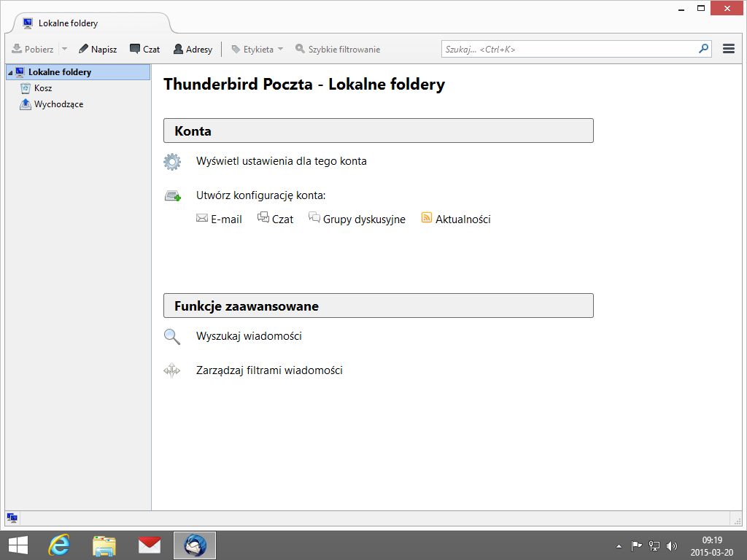Click the chat bubbles icon beside Czat
Image resolution: width=747 pixels, height=560 pixels.
pos(263,217)
